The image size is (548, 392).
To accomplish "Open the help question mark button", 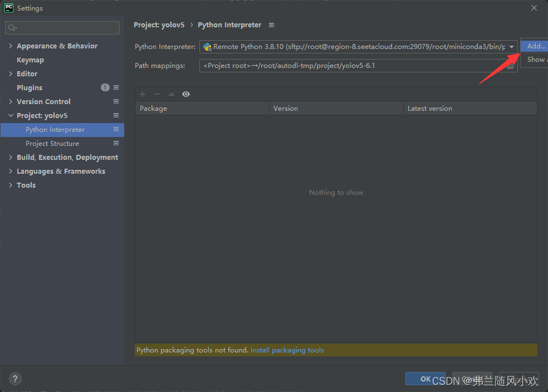I will 15,379.
